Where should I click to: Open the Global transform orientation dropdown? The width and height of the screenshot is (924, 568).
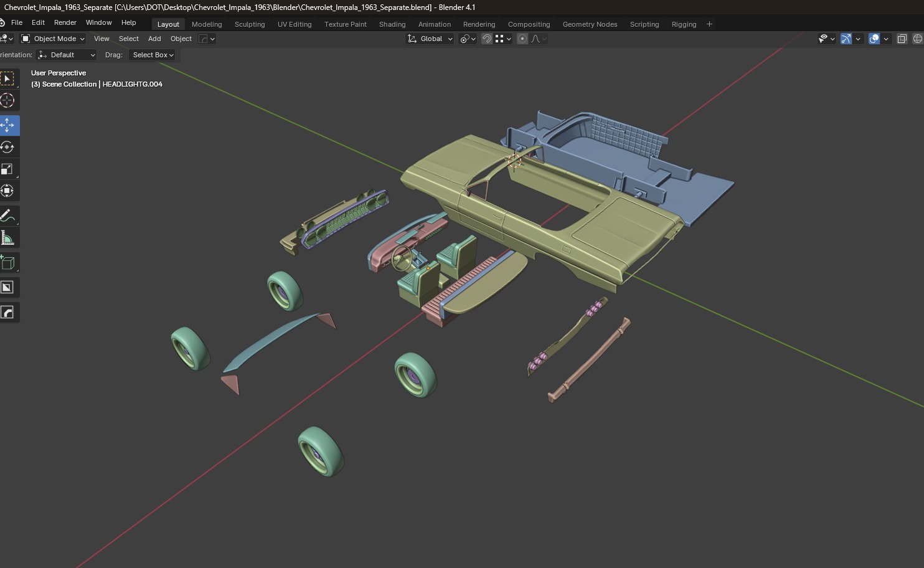(430, 39)
